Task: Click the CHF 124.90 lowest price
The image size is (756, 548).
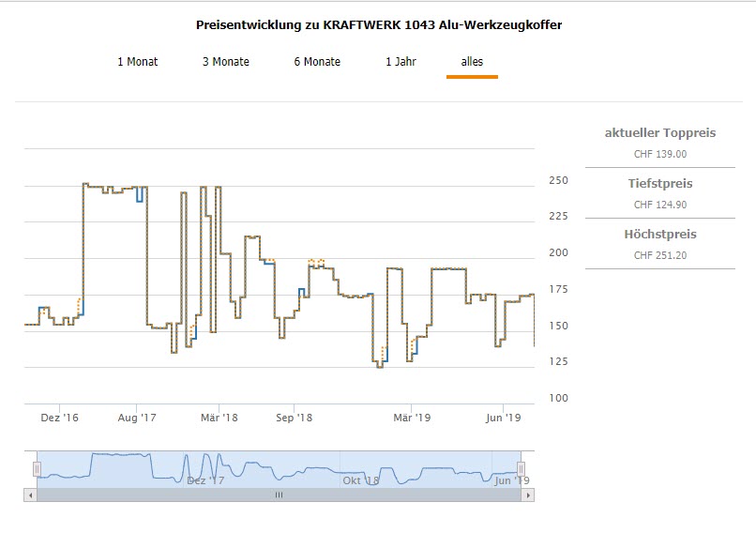Action: click(660, 205)
